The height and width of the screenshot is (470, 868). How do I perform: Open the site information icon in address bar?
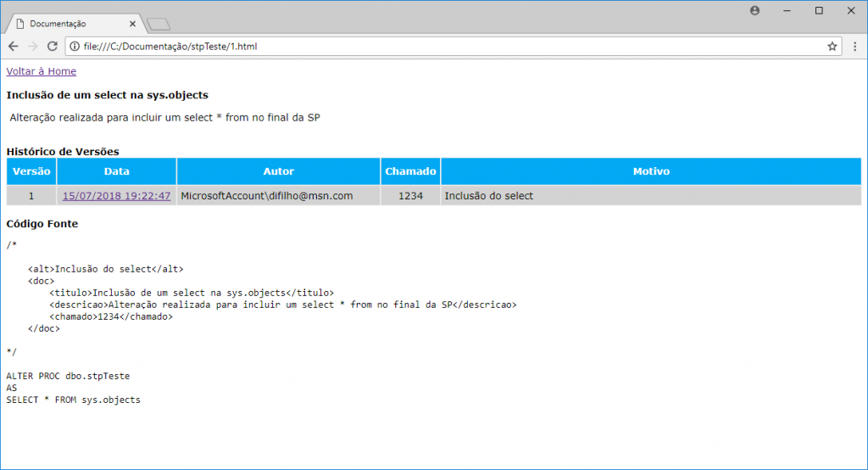pyautogui.click(x=74, y=47)
